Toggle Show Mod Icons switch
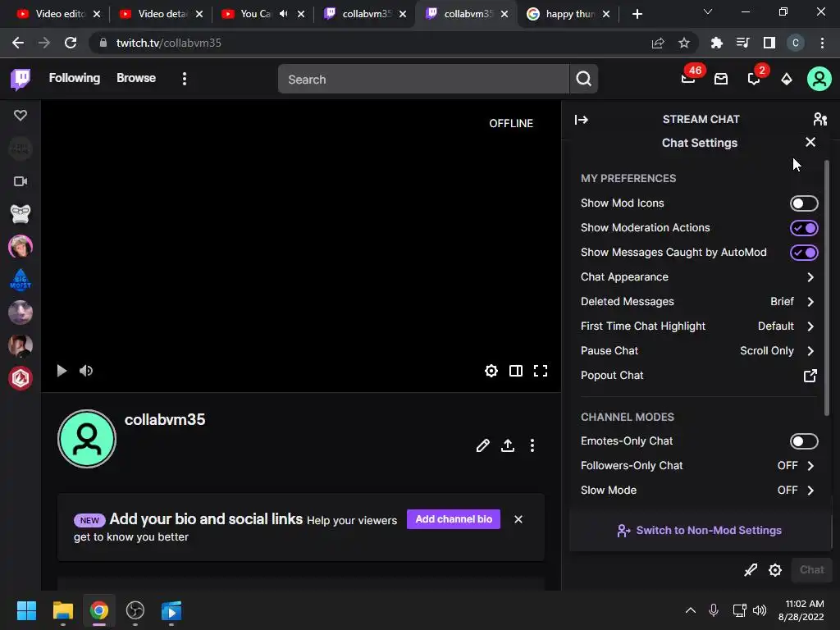840x630 pixels. click(x=804, y=203)
